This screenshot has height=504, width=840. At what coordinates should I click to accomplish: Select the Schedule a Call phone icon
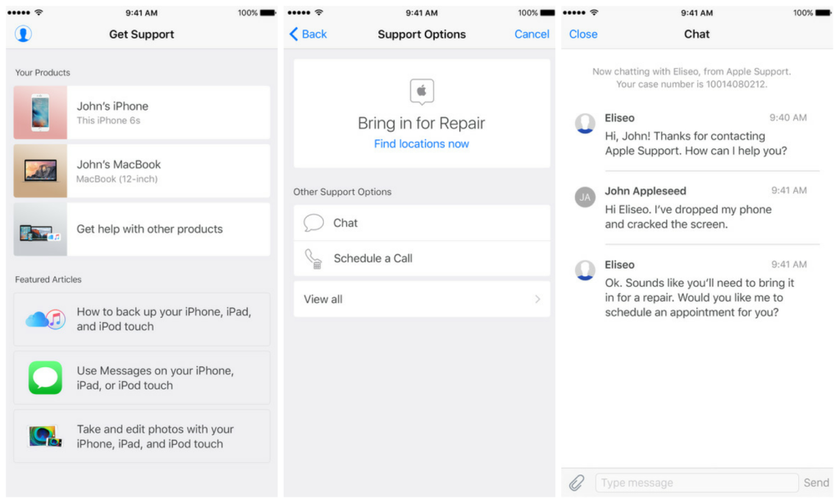(x=313, y=257)
